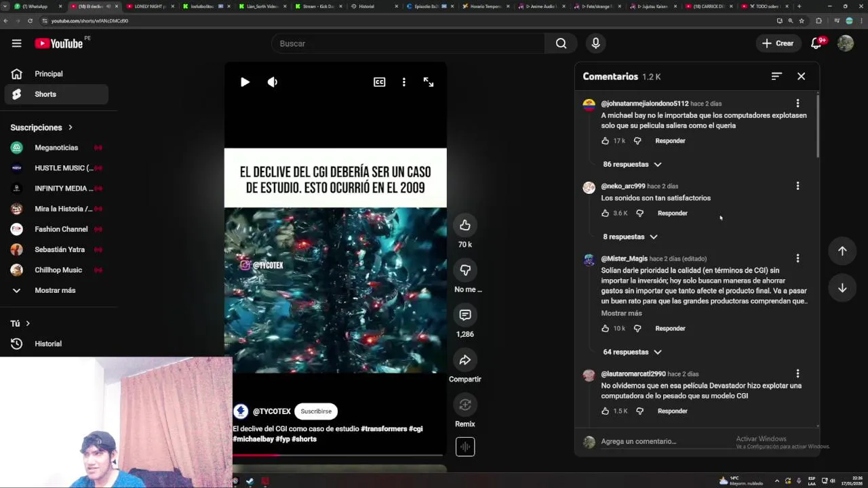Screen dimensions: 868x488
Task: Play the Short video
Action: click(245, 82)
